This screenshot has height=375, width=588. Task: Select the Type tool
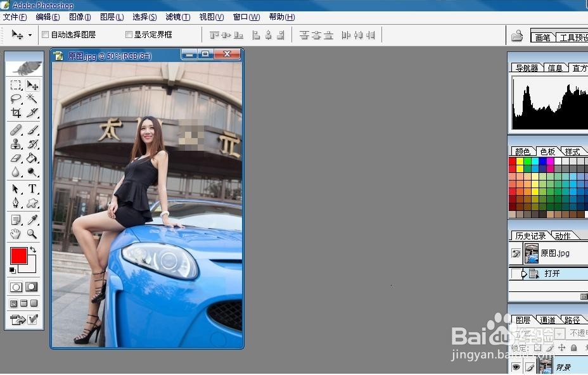[x=32, y=189]
